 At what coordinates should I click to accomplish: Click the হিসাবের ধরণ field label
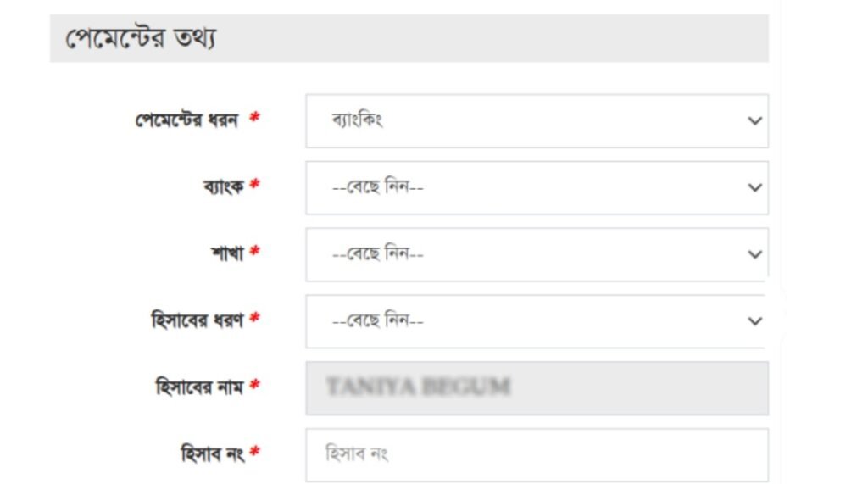click(197, 320)
